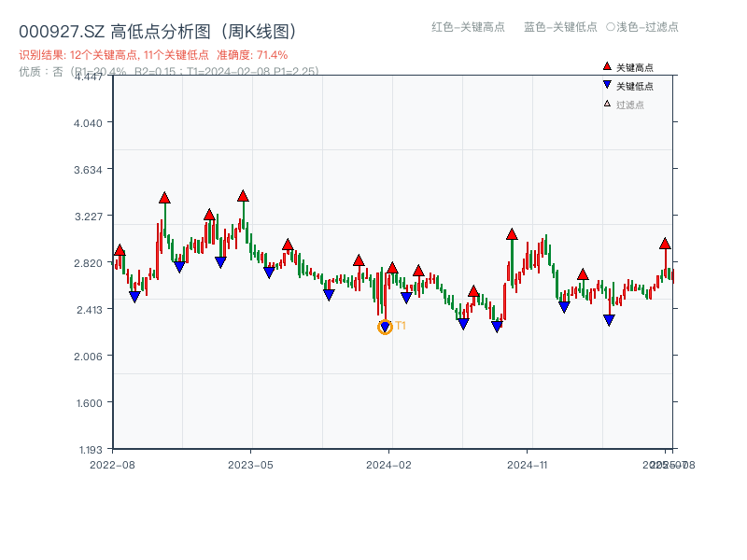The width and height of the screenshot is (747, 560).
Task: Select the circle before 浅色-过滤点 in the header
Action: (611, 27)
